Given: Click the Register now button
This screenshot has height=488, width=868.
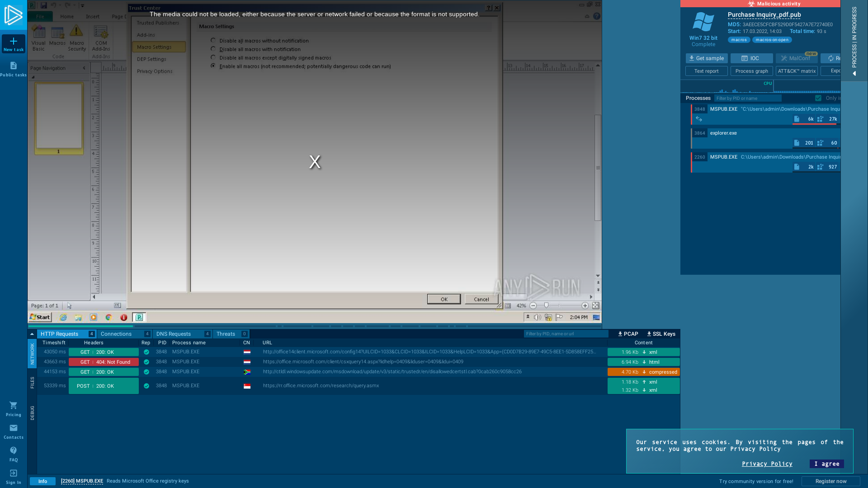Looking at the screenshot, I should click(x=831, y=481).
